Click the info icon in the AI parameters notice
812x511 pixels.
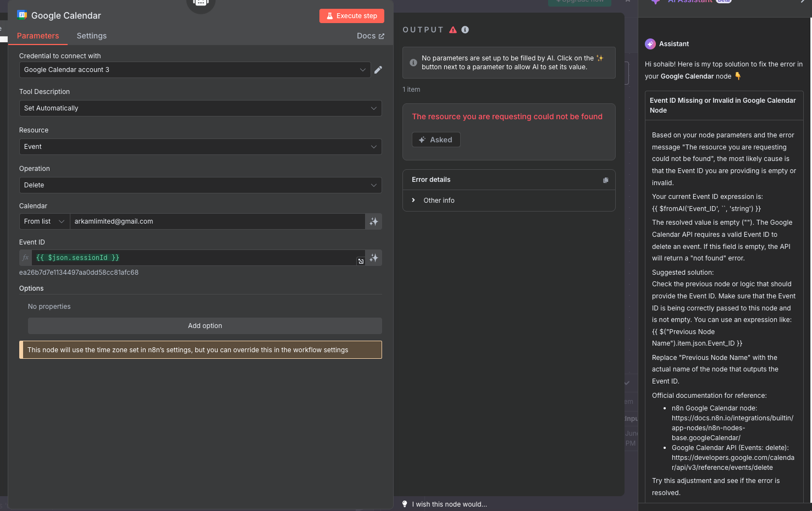coord(413,63)
